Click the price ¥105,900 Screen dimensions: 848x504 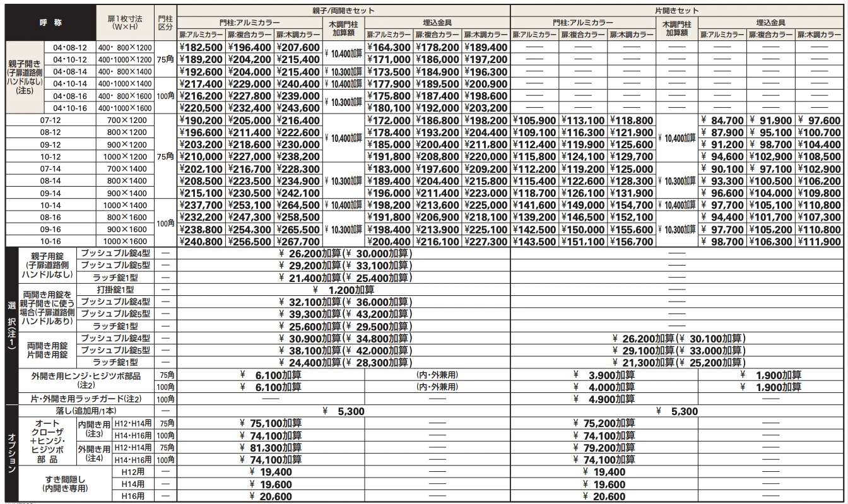click(534, 120)
